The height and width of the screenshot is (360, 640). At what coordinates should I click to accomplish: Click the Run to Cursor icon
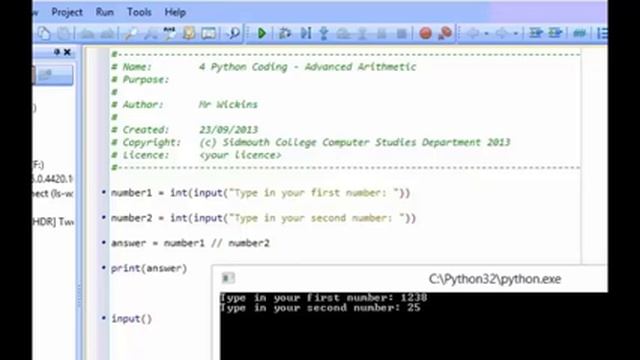(x=306, y=33)
